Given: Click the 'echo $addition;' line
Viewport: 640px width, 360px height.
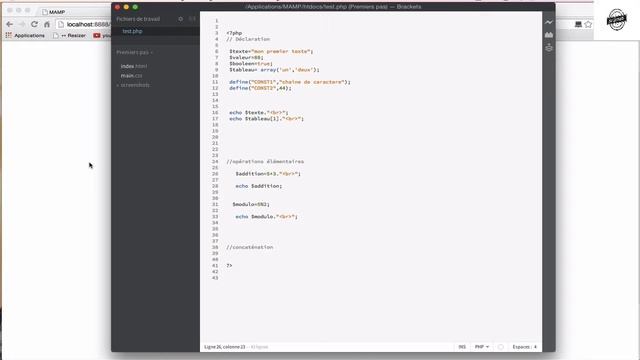Looking at the screenshot, I should tap(259, 186).
